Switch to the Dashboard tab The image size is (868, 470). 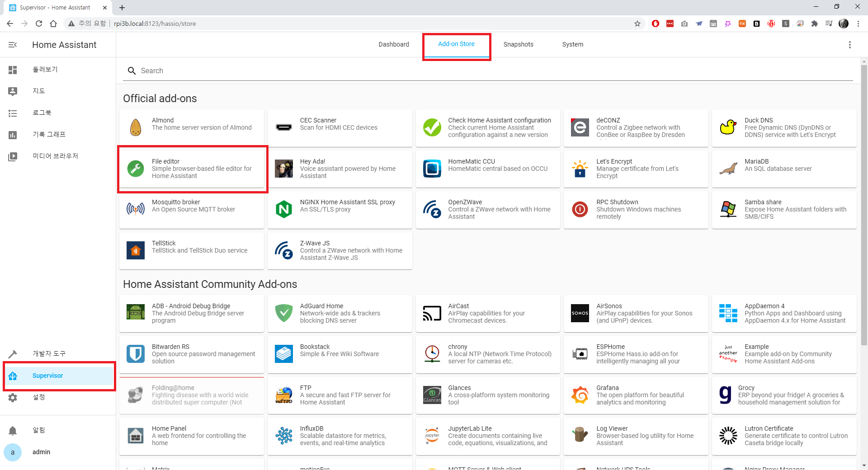[x=394, y=44]
